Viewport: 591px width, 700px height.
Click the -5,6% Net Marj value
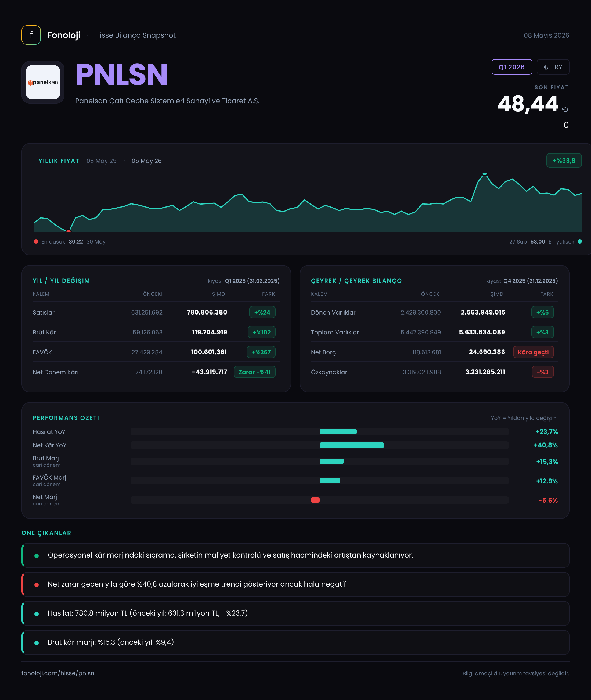[x=548, y=500]
